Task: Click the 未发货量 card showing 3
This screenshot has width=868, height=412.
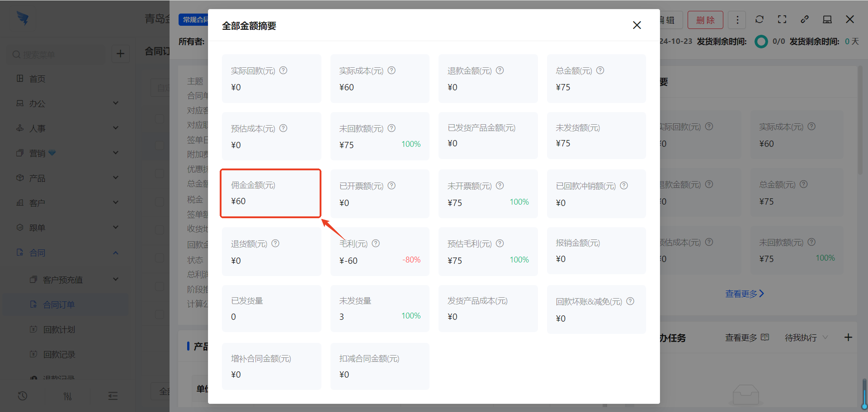Action: [380, 309]
